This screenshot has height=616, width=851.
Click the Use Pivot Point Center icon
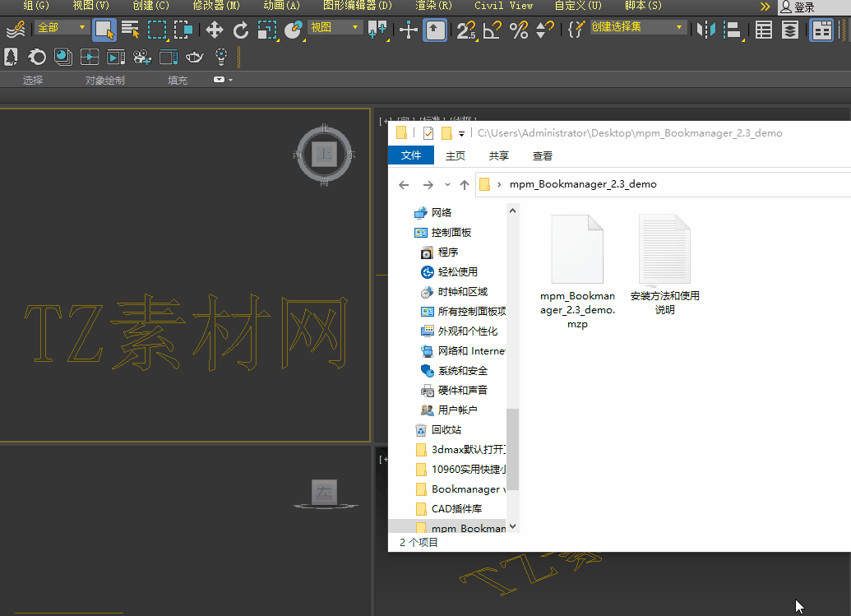pos(377,30)
